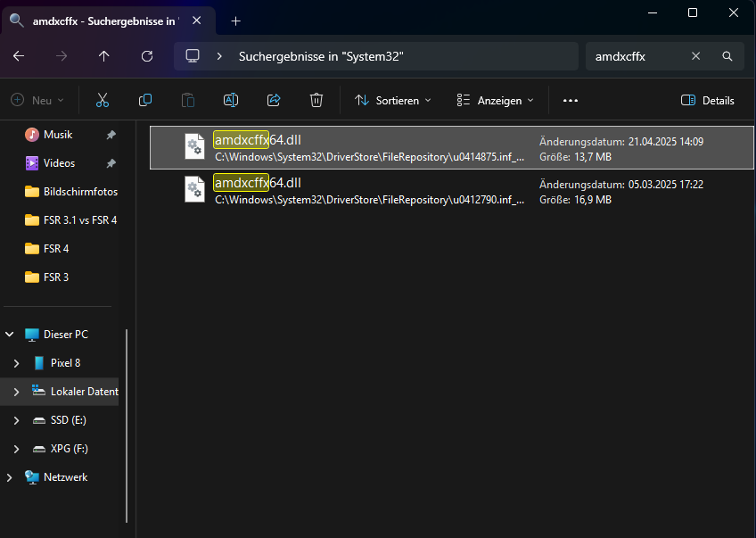The height and width of the screenshot is (538, 756).
Task: Open Videos in the sidebar
Action: click(59, 163)
